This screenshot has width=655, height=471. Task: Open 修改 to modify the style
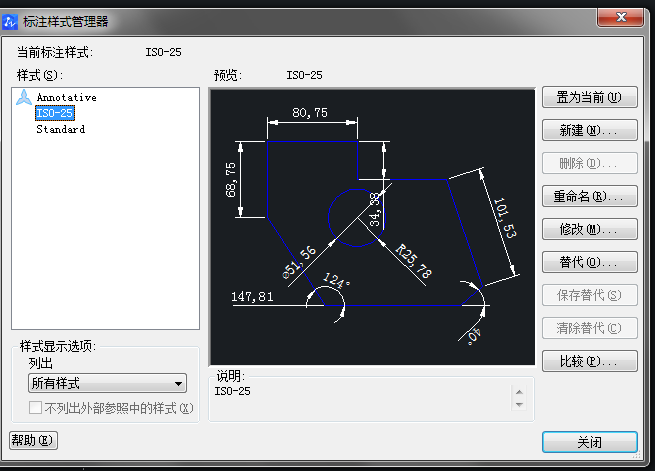[589, 229]
